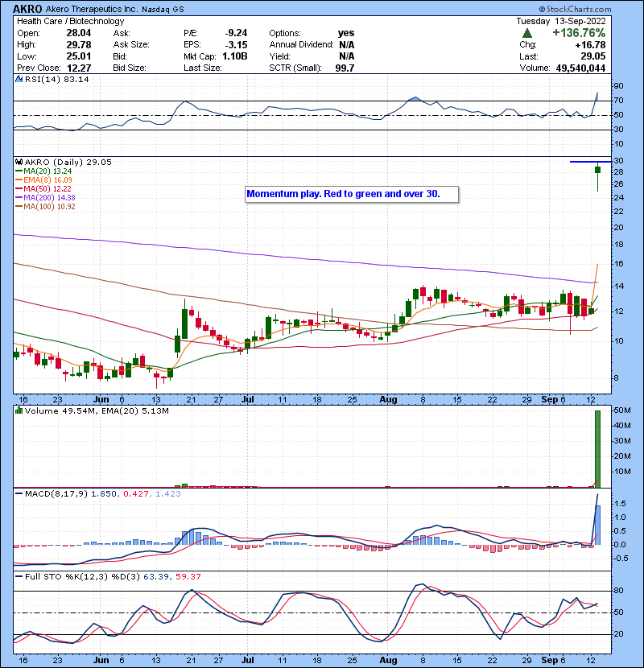Select the EMA(8) 16.09 legend entry
The image size is (644, 668).
point(43,180)
